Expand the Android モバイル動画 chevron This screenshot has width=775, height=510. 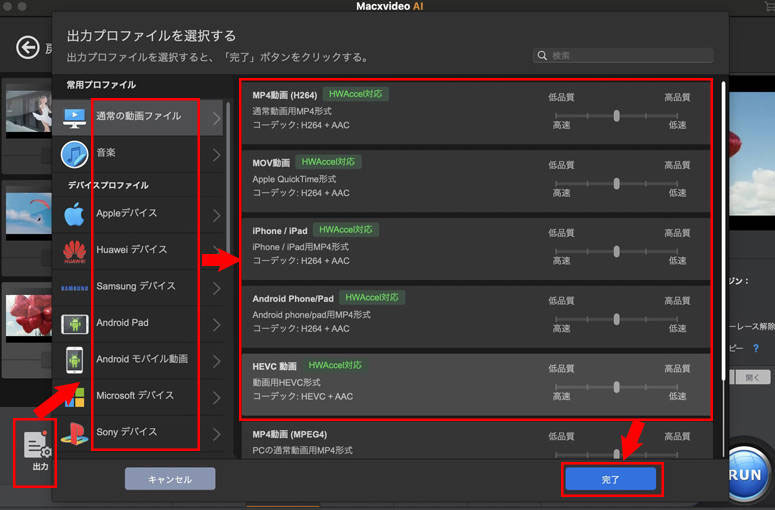(x=216, y=360)
